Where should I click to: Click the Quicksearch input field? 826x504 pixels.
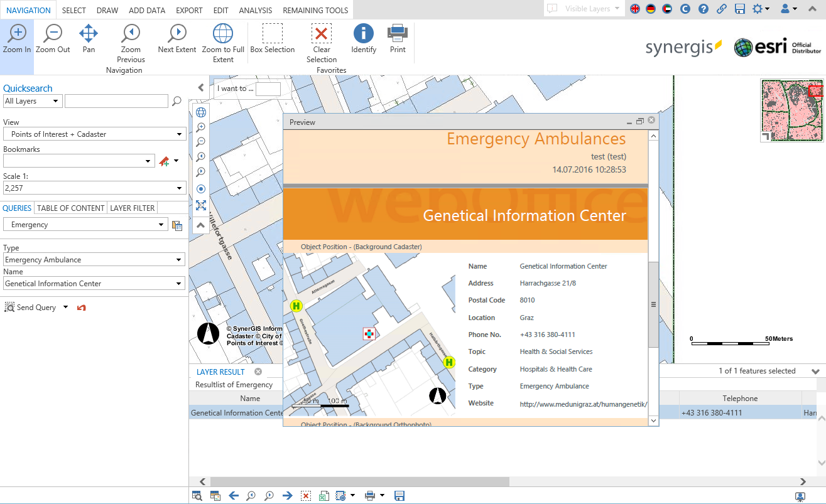tap(116, 100)
